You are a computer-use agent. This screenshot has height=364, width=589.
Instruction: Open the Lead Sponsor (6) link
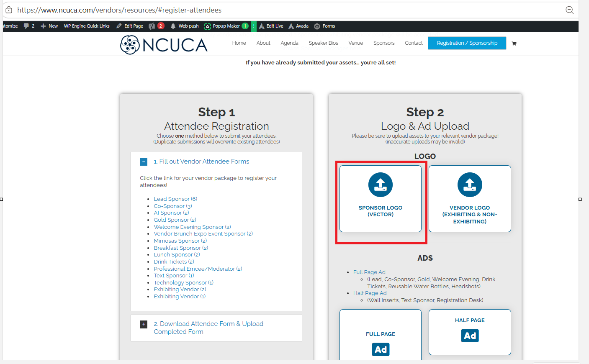(x=175, y=199)
